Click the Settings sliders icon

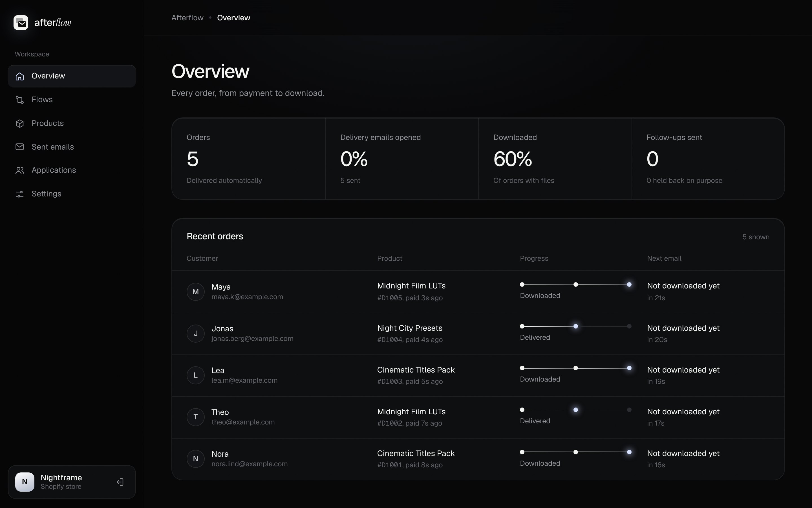click(x=20, y=194)
